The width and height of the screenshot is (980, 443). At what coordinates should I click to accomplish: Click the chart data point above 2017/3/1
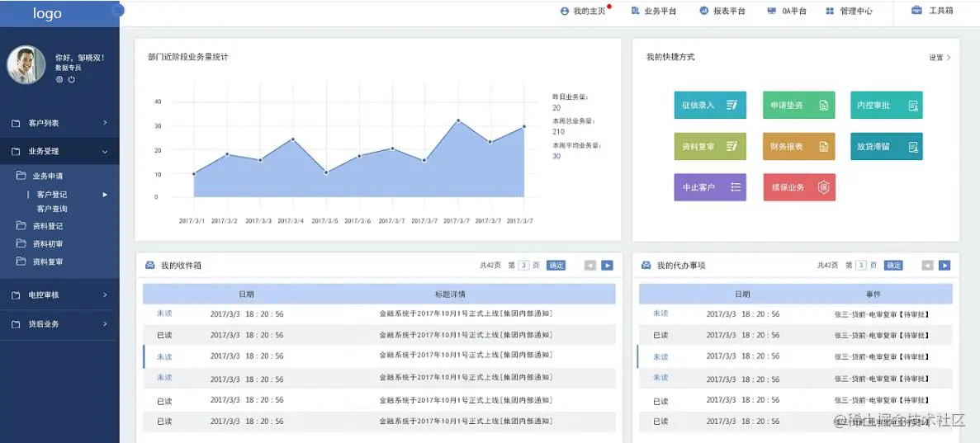tap(194, 174)
